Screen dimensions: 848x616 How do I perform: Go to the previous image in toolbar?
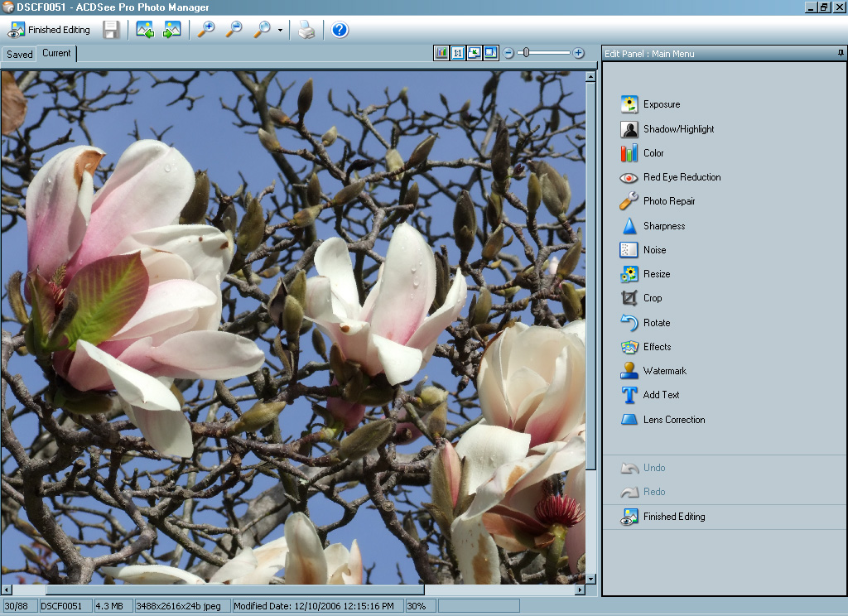[145, 31]
